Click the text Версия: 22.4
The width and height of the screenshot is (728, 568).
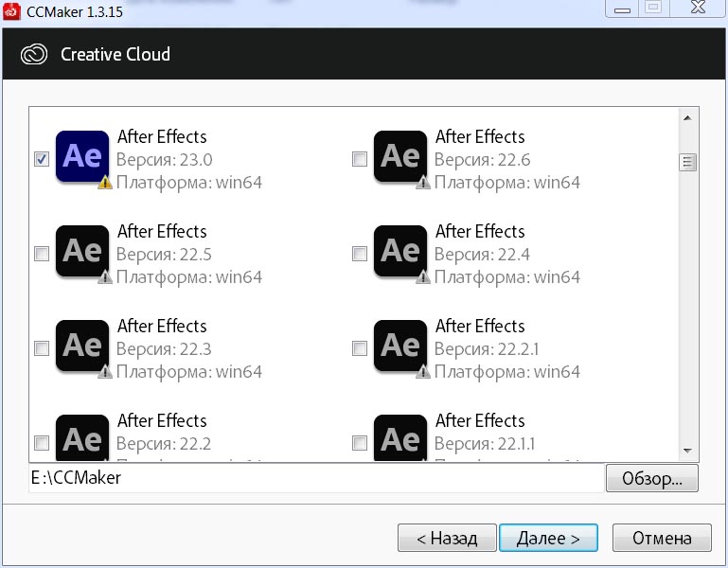point(482,255)
